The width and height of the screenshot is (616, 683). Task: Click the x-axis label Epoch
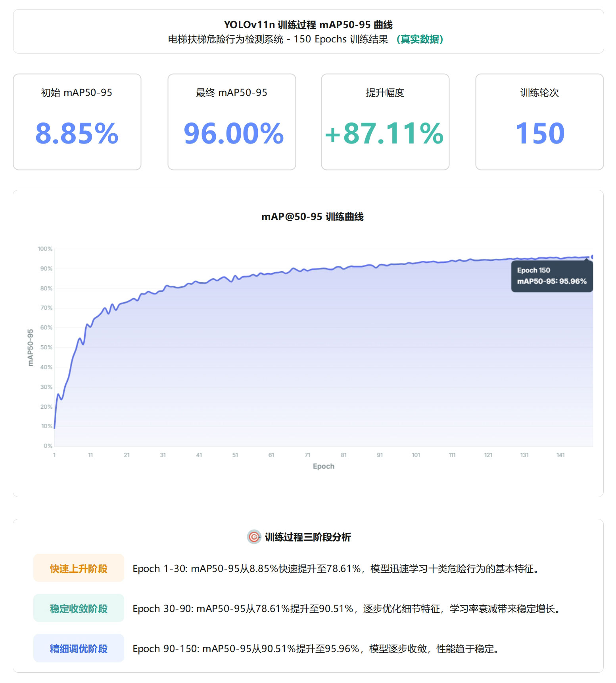324,466
